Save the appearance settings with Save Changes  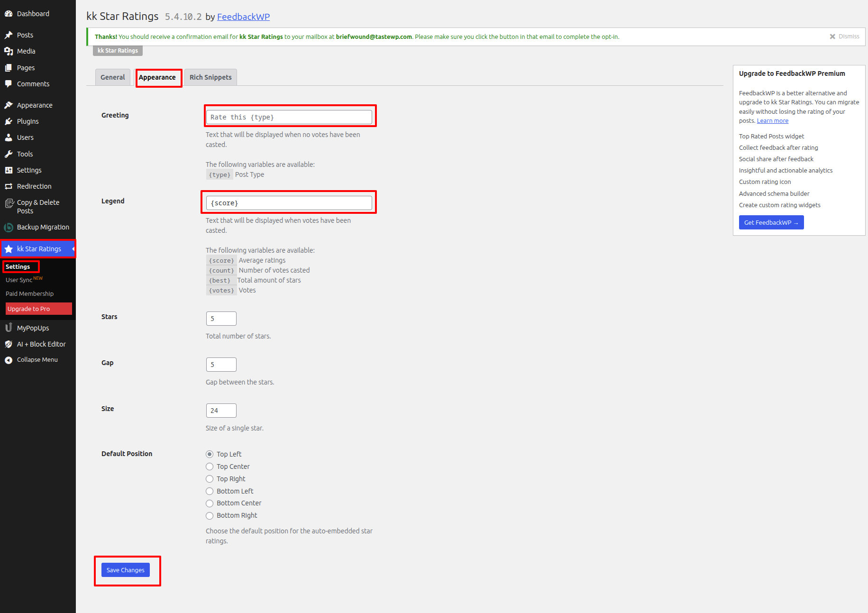coord(126,570)
